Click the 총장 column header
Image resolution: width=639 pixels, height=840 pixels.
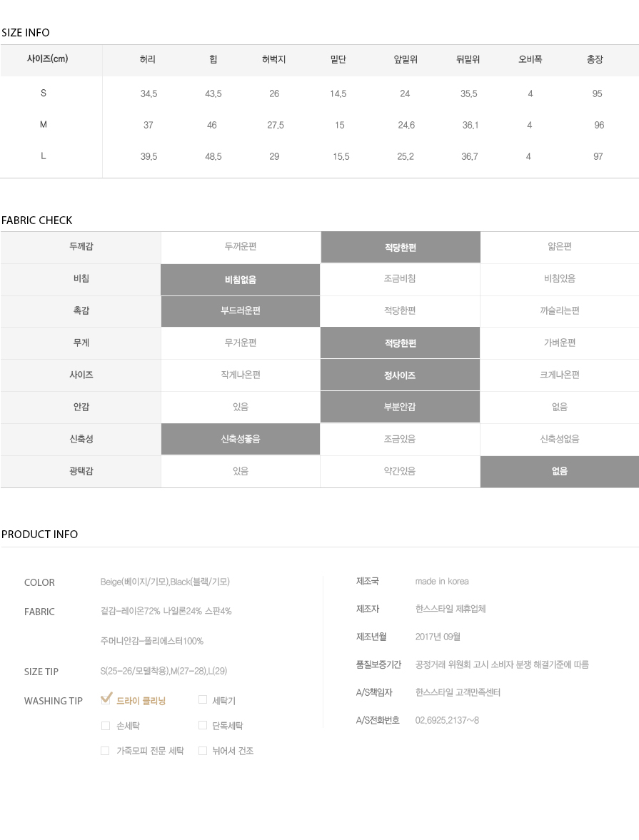(x=595, y=59)
